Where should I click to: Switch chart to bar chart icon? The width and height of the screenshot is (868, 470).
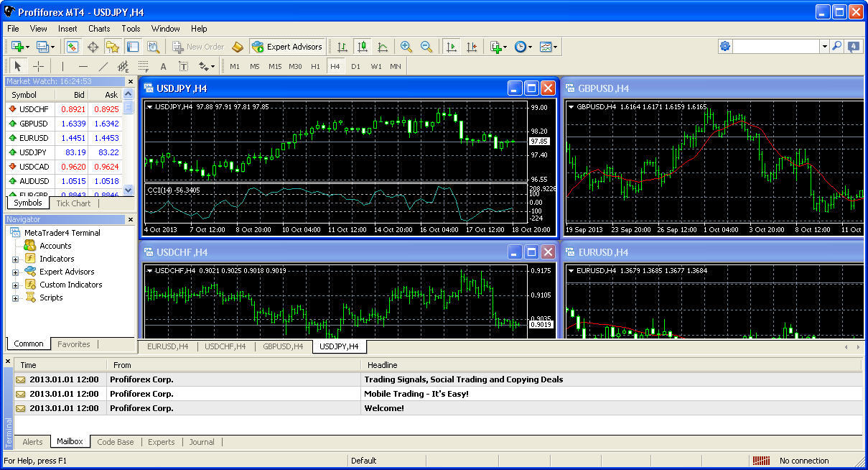click(342, 47)
